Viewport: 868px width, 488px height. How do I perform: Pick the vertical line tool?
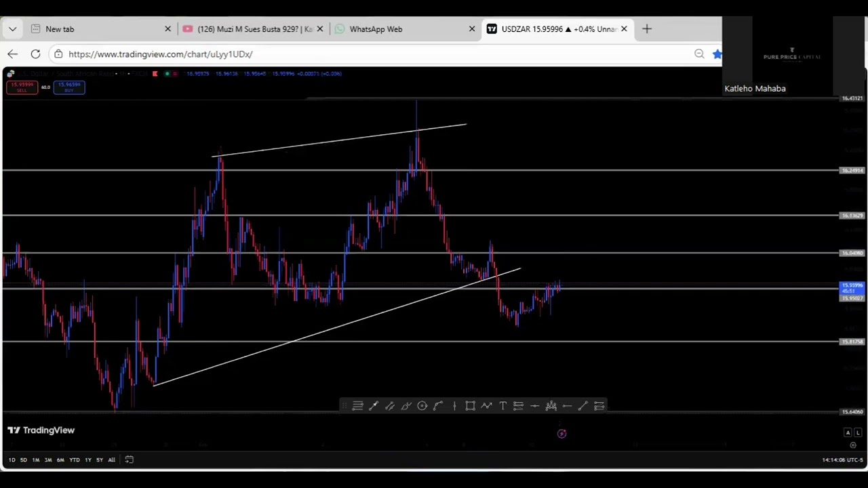(454, 406)
